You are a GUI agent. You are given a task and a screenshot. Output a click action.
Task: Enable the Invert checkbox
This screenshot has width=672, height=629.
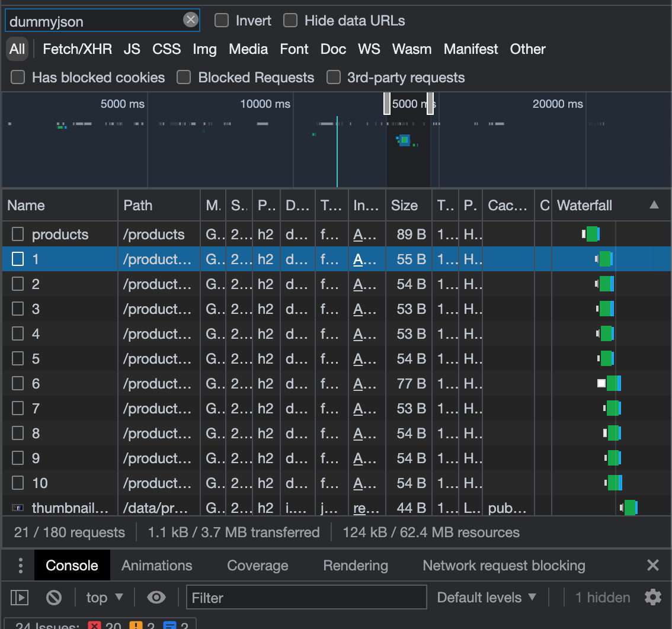pos(222,21)
